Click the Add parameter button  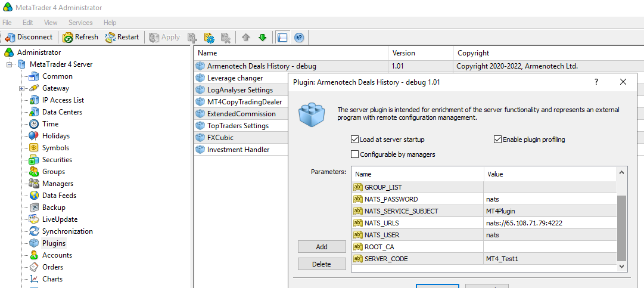(x=322, y=247)
